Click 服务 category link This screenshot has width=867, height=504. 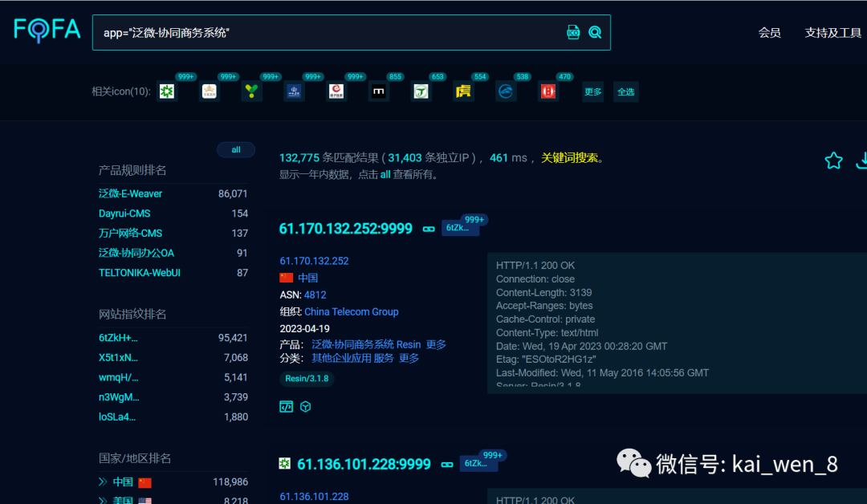(x=384, y=358)
